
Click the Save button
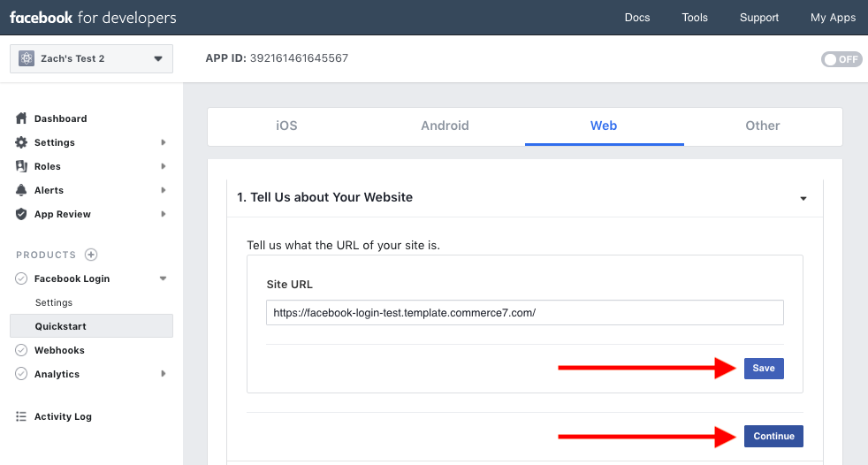[x=764, y=369]
